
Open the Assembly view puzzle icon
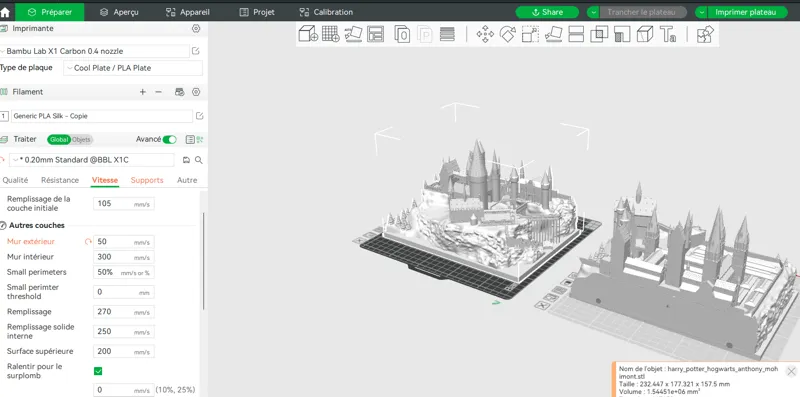point(705,34)
